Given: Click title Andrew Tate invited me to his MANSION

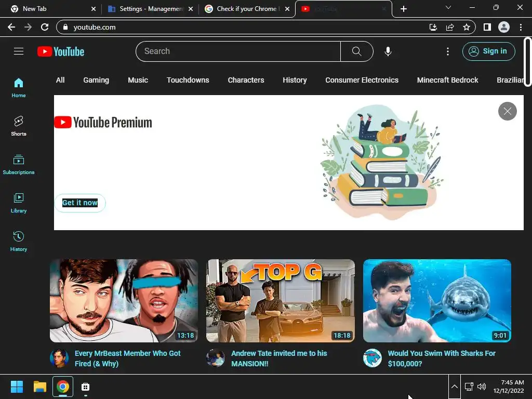Looking at the screenshot, I should pos(279,358).
